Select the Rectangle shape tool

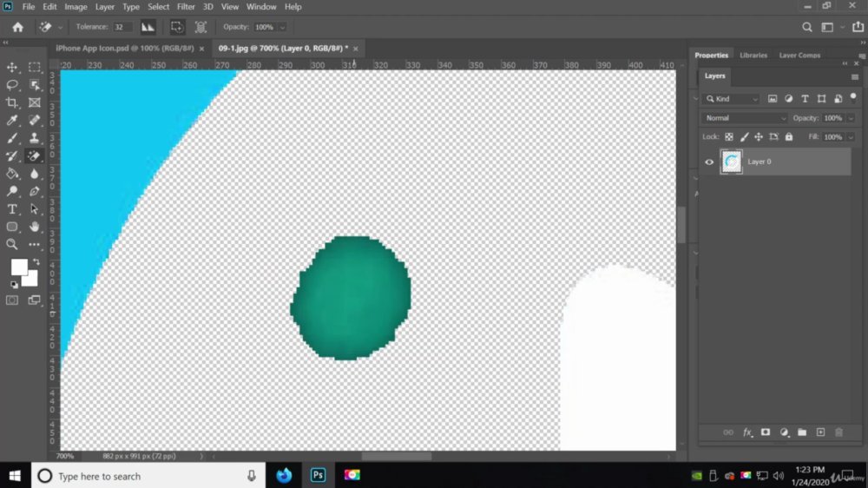point(11,227)
